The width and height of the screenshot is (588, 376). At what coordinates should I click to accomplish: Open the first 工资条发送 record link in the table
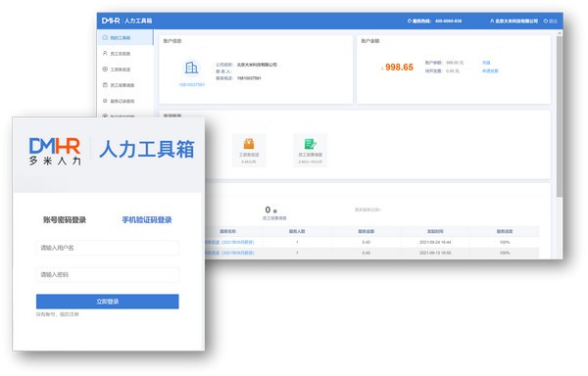(x=229, y=242)
